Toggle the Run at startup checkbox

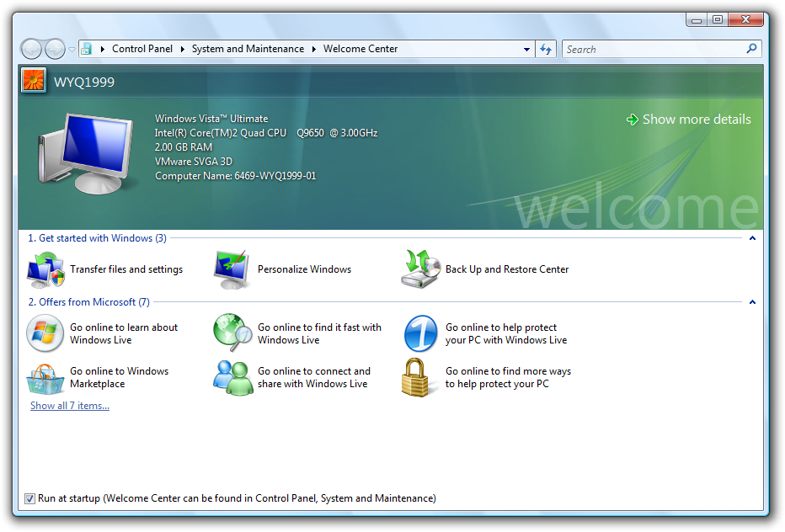click(x=30, y=498)
